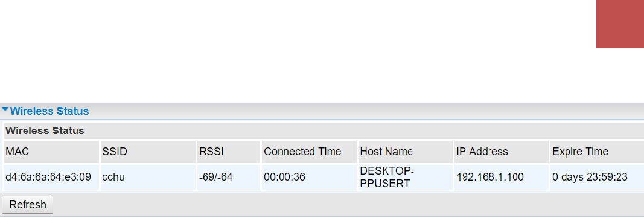Image resolution: width=644 pixels, height=218 pixels.
Task: Collapse the Wireless Status section triangle
Action: tap(5, 110)
